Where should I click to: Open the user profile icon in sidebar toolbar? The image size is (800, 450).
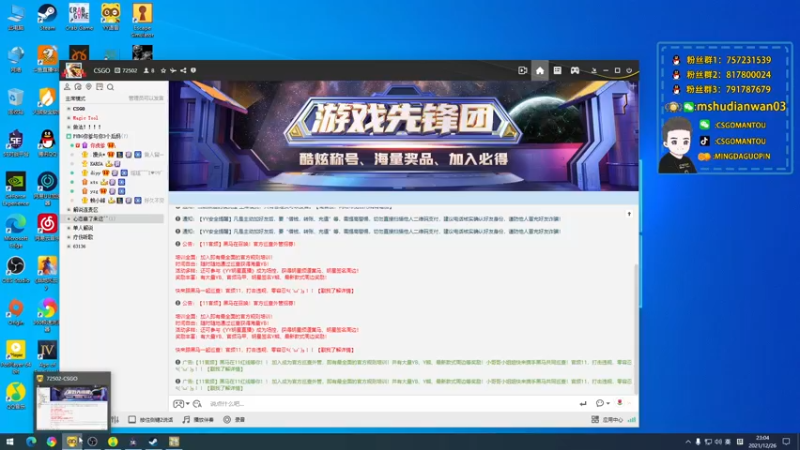pos(67,87)
